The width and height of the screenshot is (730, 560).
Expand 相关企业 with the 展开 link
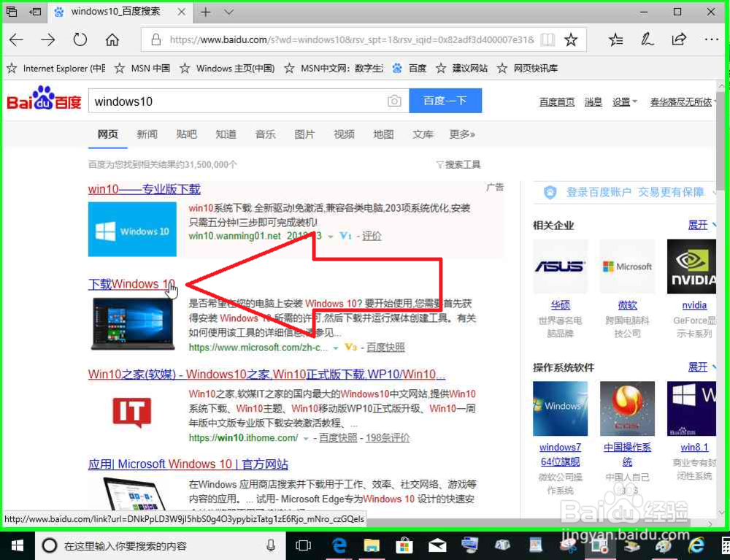(699, 225)
